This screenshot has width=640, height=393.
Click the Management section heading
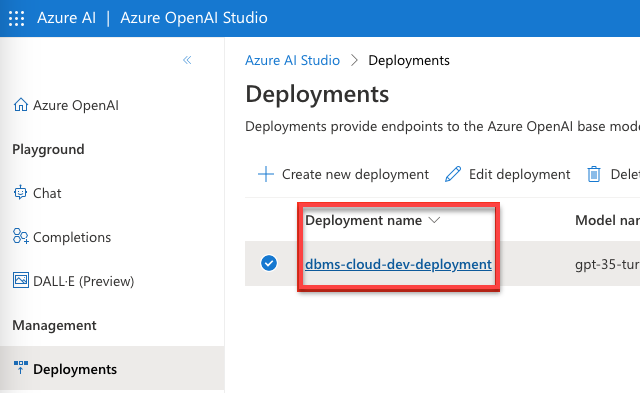(54, 325)
